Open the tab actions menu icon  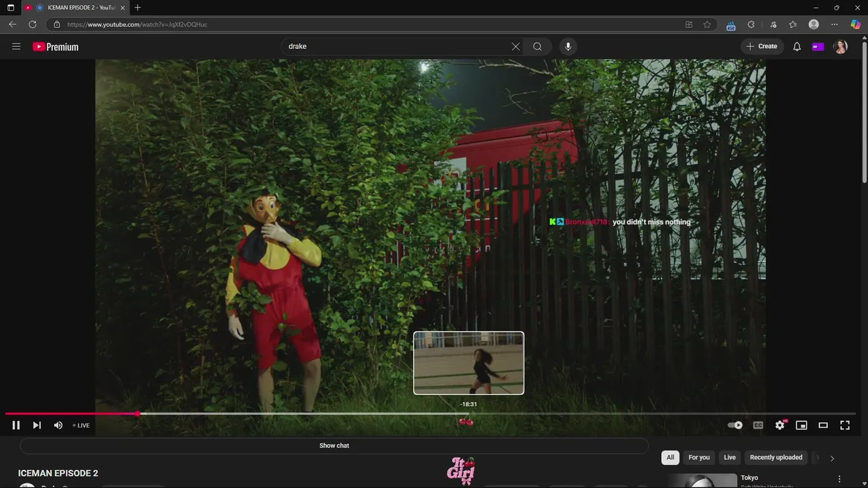tap(10, 7)
